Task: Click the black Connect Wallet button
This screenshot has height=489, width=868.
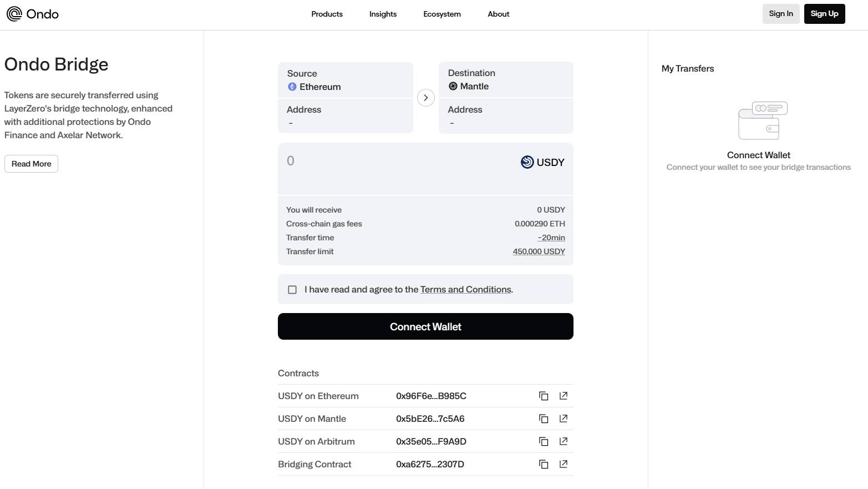Action: point(425,326)
